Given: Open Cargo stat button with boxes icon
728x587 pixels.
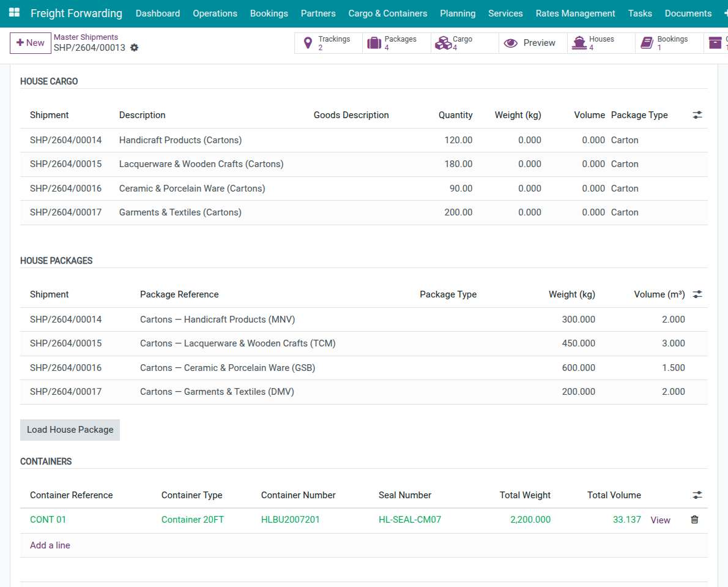Looking at the screenshot, I should [464, 43].
